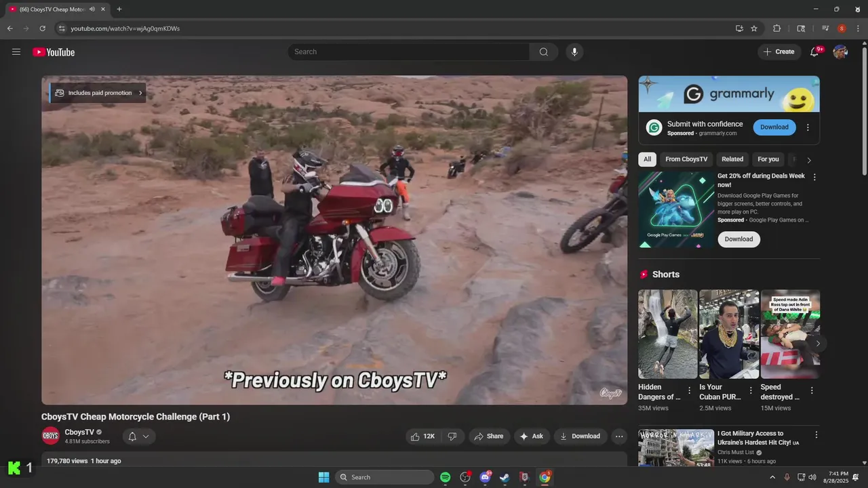Open Chrome profile S avatar
Screen dimensions: 868x488
point(842,28)
